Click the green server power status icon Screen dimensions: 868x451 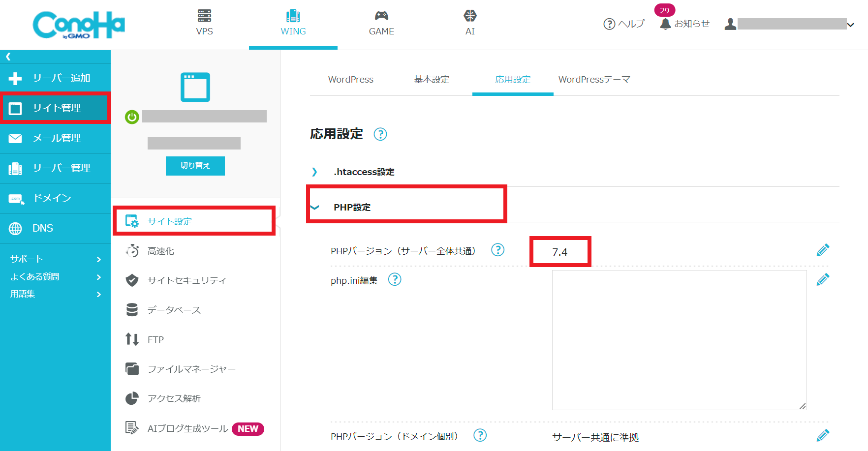coord(132,117)
